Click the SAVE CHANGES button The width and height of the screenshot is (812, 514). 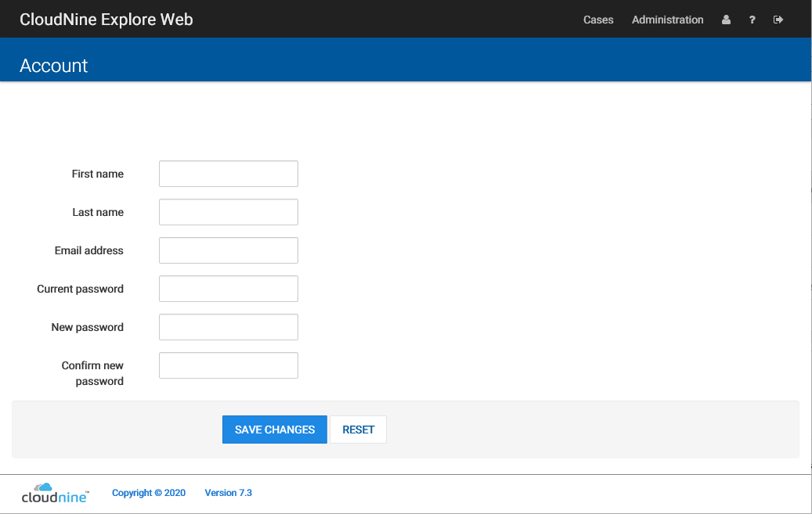(275, 429)
